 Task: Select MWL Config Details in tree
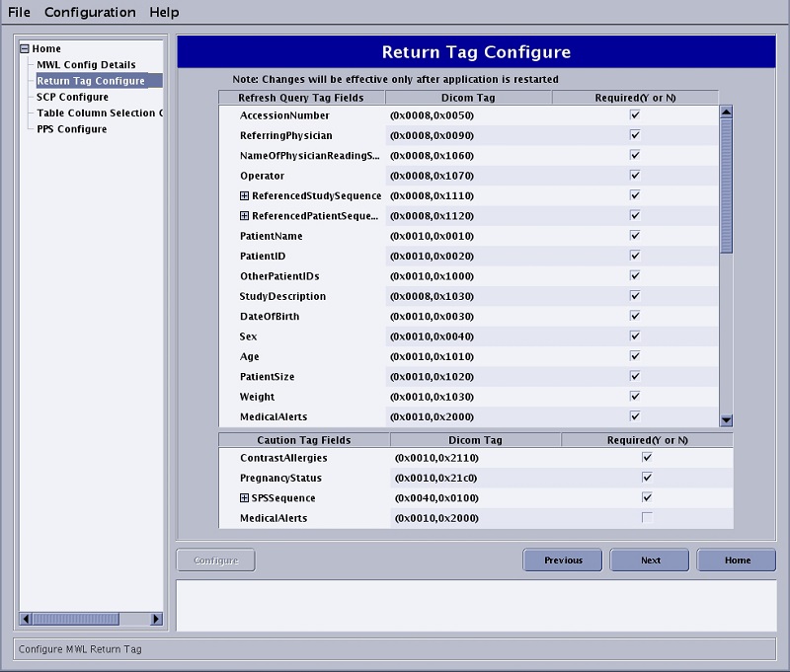[86, 65]
